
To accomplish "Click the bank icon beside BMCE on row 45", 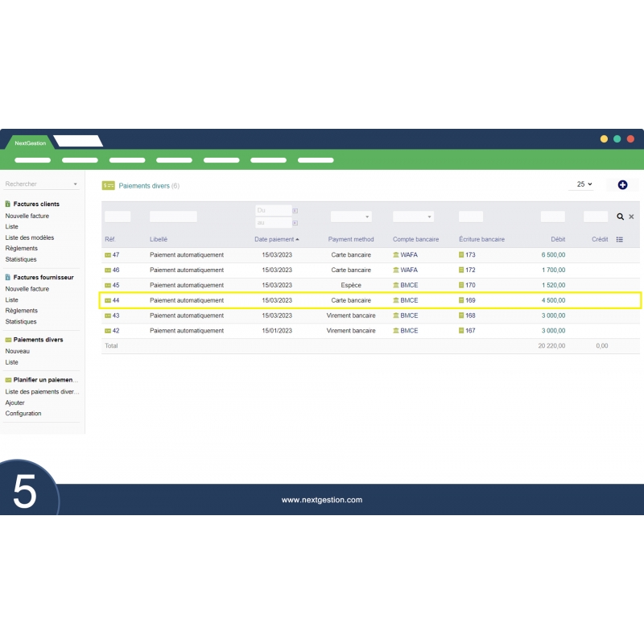I will click(396, 285).
